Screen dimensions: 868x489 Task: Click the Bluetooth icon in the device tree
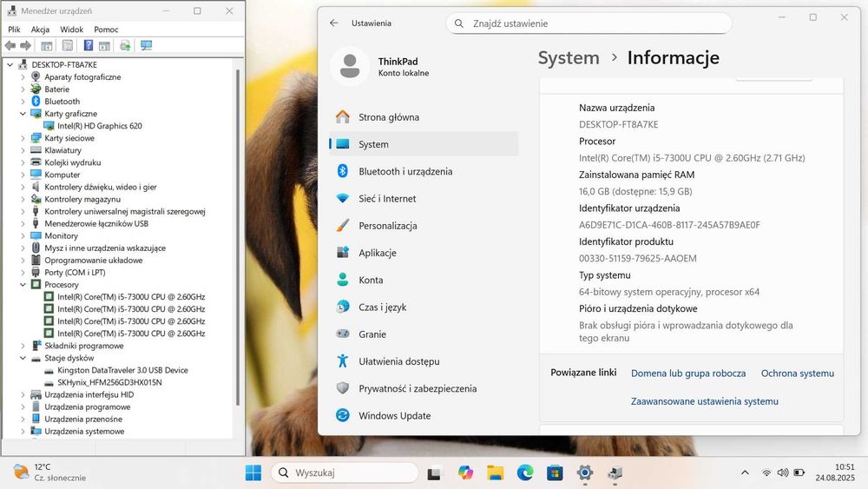coord(36,102)
